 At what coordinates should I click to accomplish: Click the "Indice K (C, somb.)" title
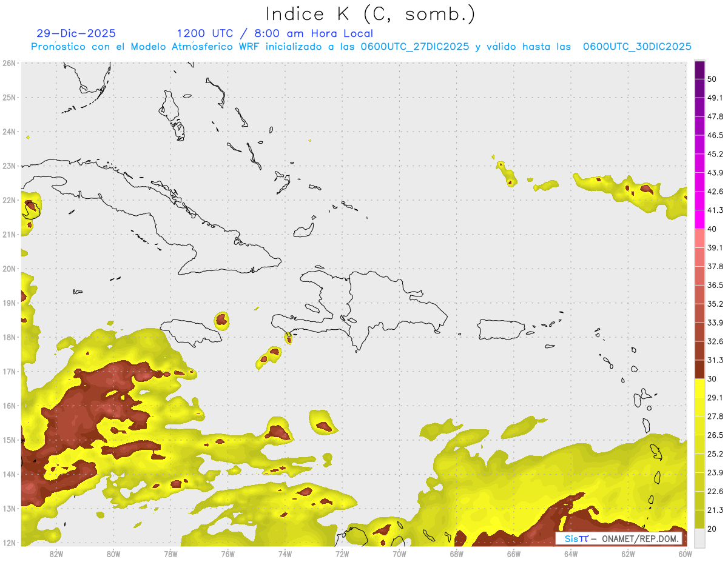(371, 14)
